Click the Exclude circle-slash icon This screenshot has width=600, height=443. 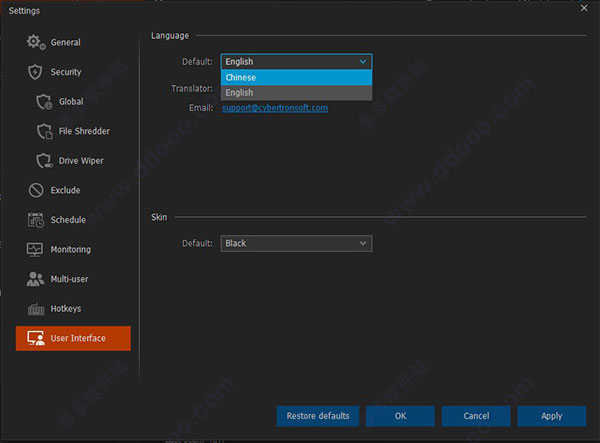click(36, 190)
